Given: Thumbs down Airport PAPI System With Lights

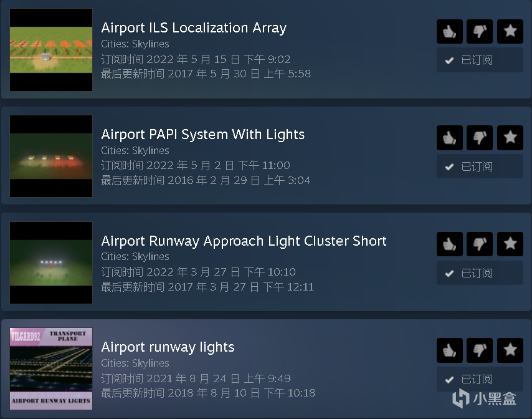Looking at the screenshot, I should [480, 138].
